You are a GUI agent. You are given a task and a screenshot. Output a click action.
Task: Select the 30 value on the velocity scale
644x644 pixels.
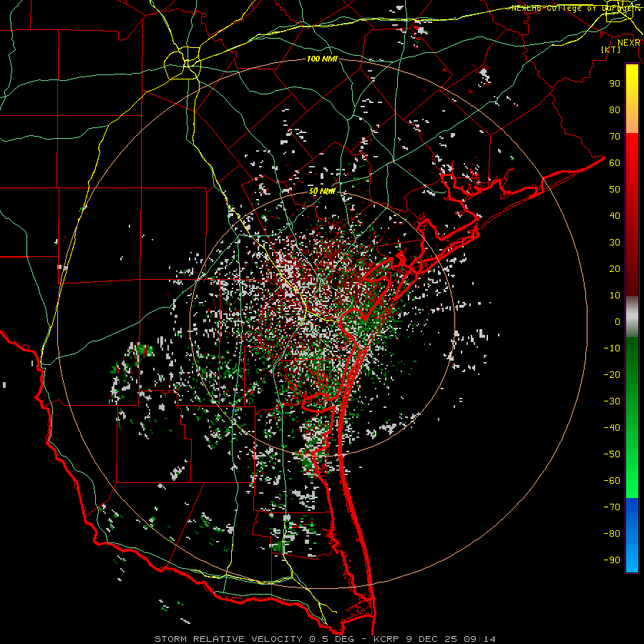pos(615,243)
